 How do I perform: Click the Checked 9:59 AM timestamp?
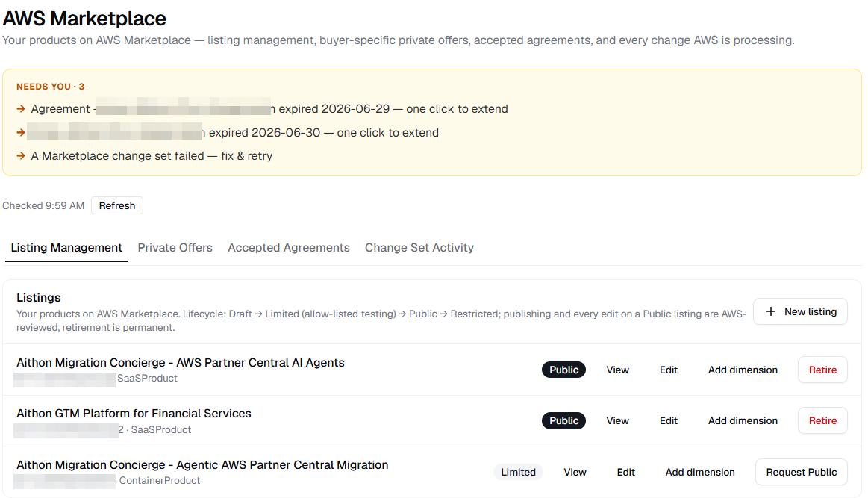[43, 206]
